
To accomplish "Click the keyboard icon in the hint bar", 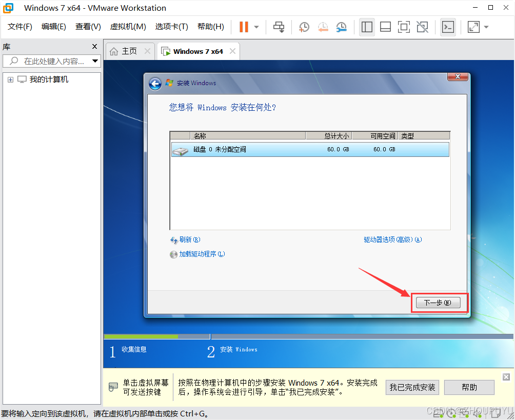I will tap(113, 387).
